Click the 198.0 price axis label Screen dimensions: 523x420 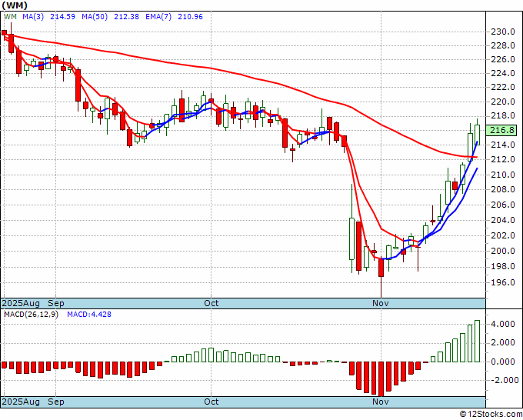[503, 267]
